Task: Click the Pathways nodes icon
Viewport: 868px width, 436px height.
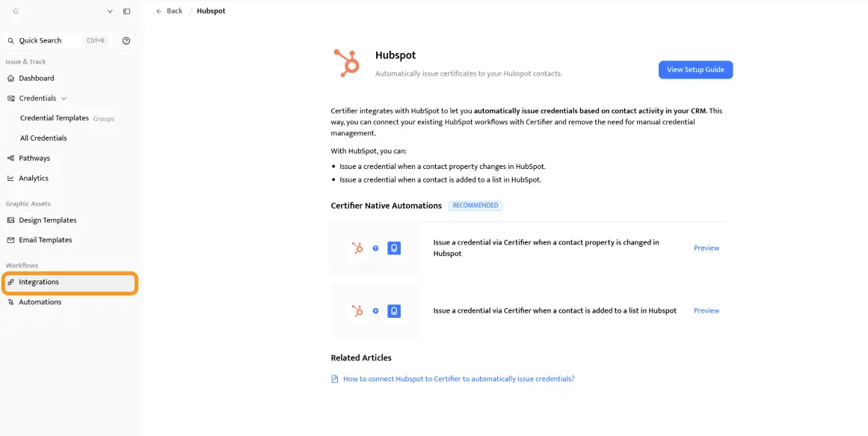Action: click(x=10, y=158)
